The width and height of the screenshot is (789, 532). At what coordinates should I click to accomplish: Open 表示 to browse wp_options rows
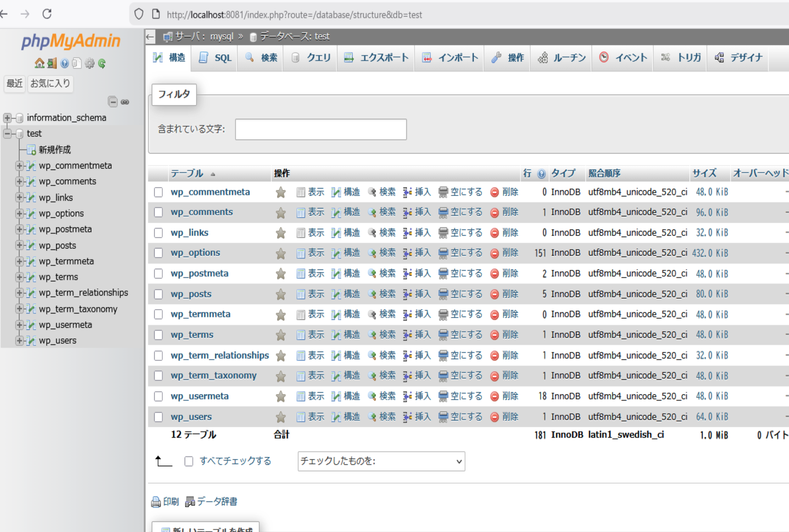pos(316,253)
